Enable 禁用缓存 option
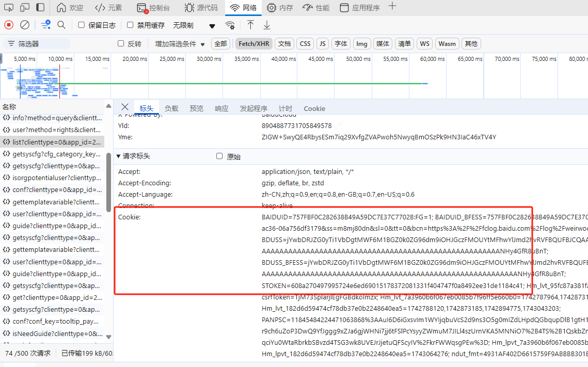The width and height of the screenshot is (588, 367). [130, 25]
